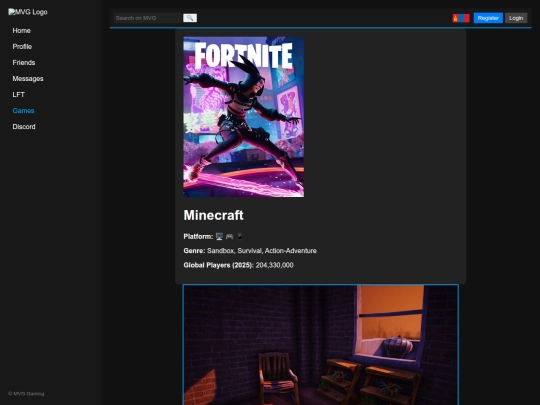Open Friends from the sidebar
Image resolution: width=540 pixels, height=405 pixels.
click(x=24, y=63)
